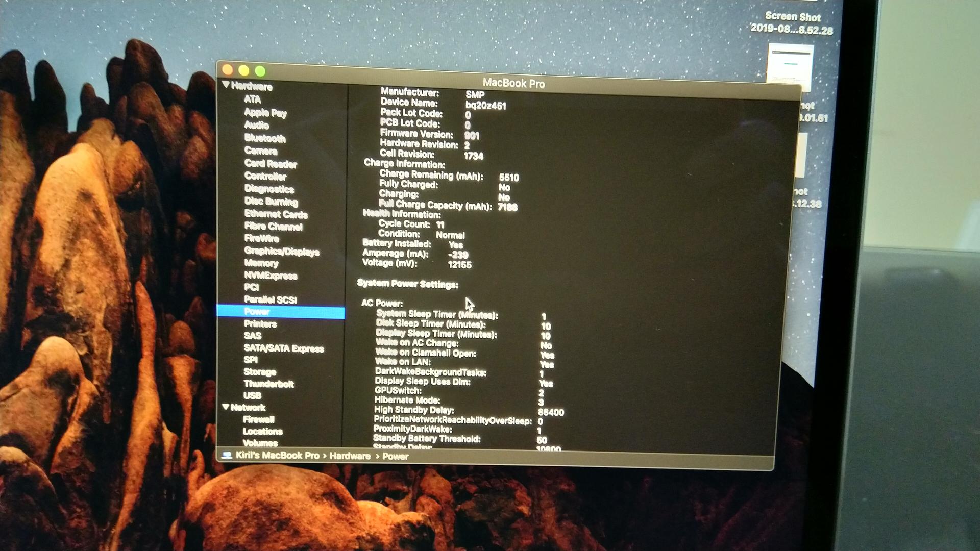The width and height of the screenshot is (980, 551).
Task: Click Power in the path bar
Action: point(395,456)
